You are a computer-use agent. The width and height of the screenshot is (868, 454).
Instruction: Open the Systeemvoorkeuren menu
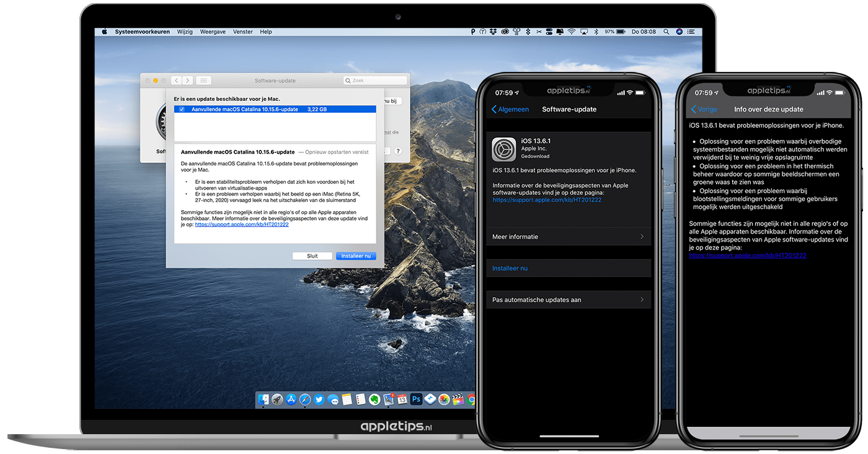[142, 32]
